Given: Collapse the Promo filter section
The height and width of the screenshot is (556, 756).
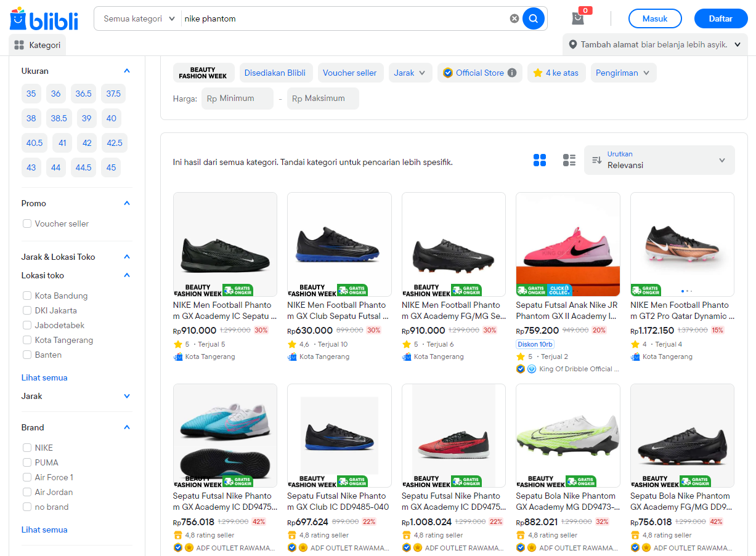Looking at the screenshot, I should [x=127, y=203].
